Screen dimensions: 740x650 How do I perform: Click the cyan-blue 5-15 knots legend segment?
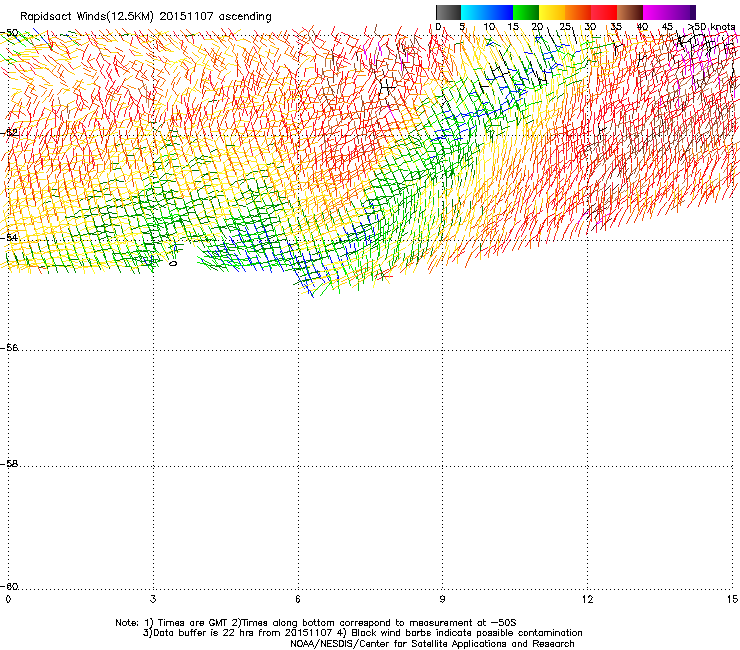pos(487,12)
